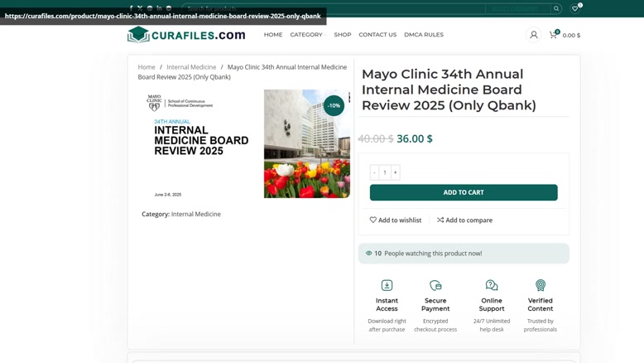Open the Select Category dropdown in search bar
This screenshot has height=363, width=644.
[517, 8]
